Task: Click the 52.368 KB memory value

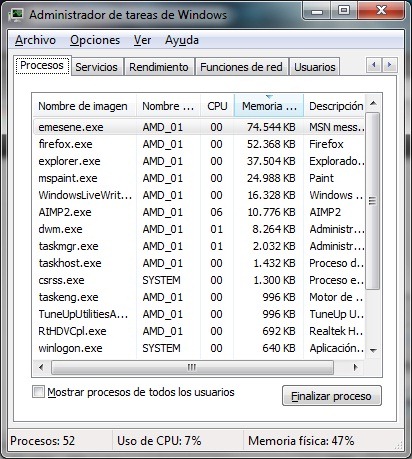Action: (x=271, y=144)
